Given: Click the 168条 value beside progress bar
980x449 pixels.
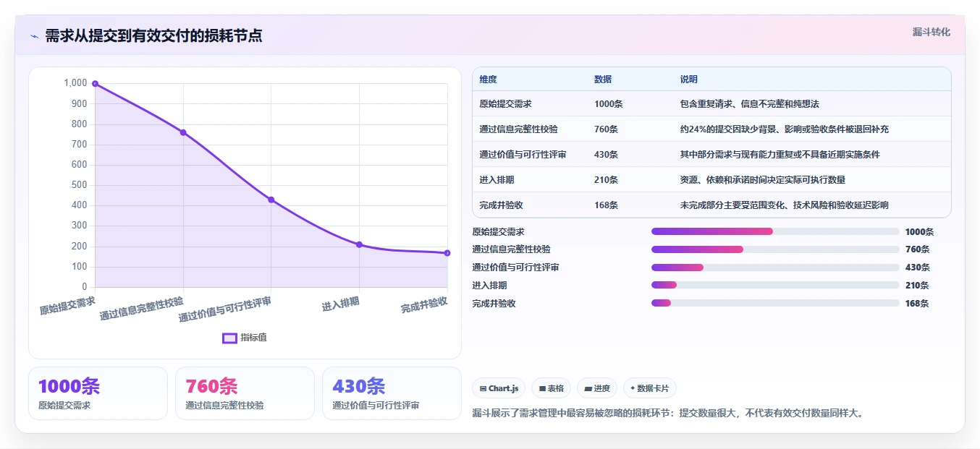Looking at the screenshot, I should (917, 304).
